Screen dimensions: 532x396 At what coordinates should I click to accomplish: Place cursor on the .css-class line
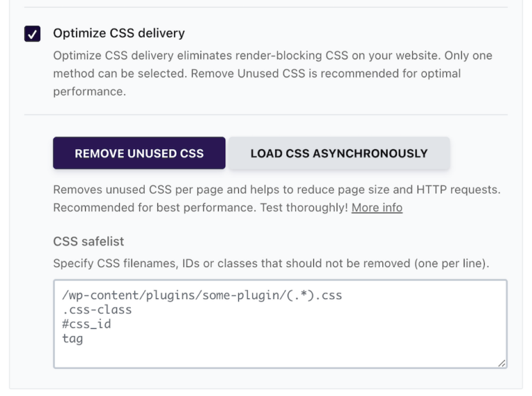point(97,310)
